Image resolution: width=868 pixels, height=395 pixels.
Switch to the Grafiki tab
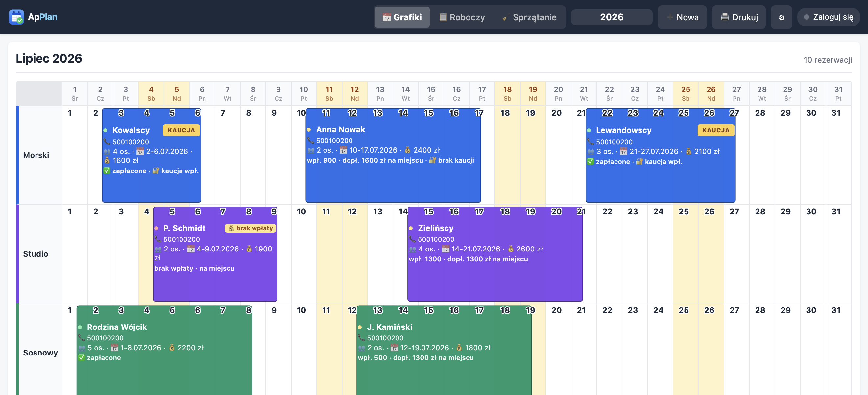pos(402,17)
